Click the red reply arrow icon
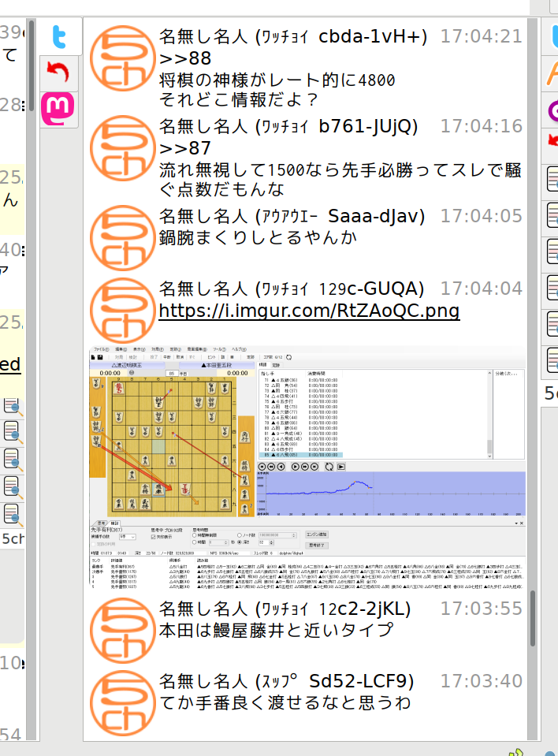This screenshot has height=756, width=558. click(60, 73)
